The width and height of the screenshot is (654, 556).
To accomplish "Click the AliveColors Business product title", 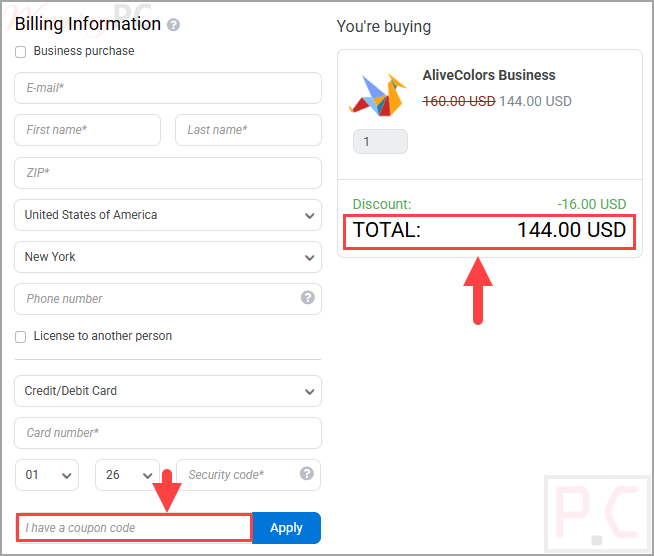I will [489, 75].
